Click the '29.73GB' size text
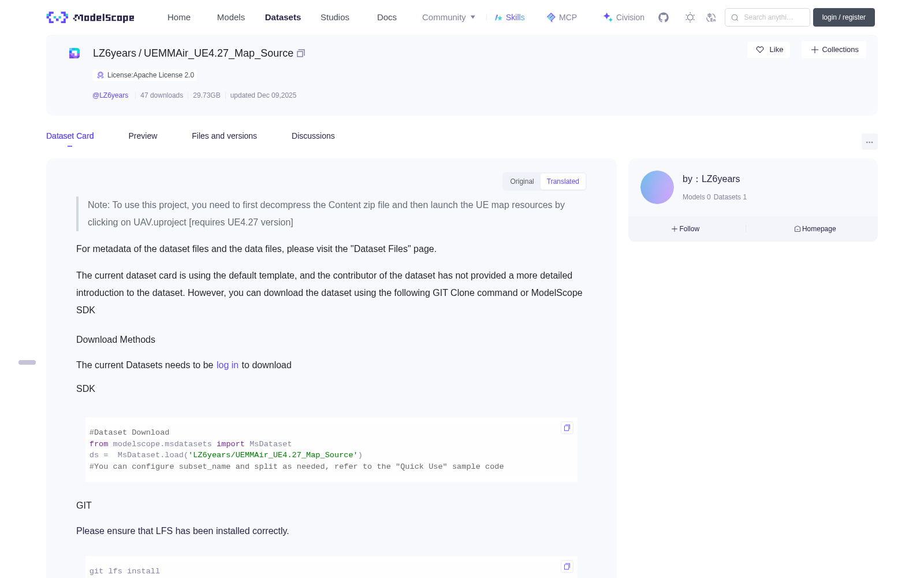 (207, 95)
